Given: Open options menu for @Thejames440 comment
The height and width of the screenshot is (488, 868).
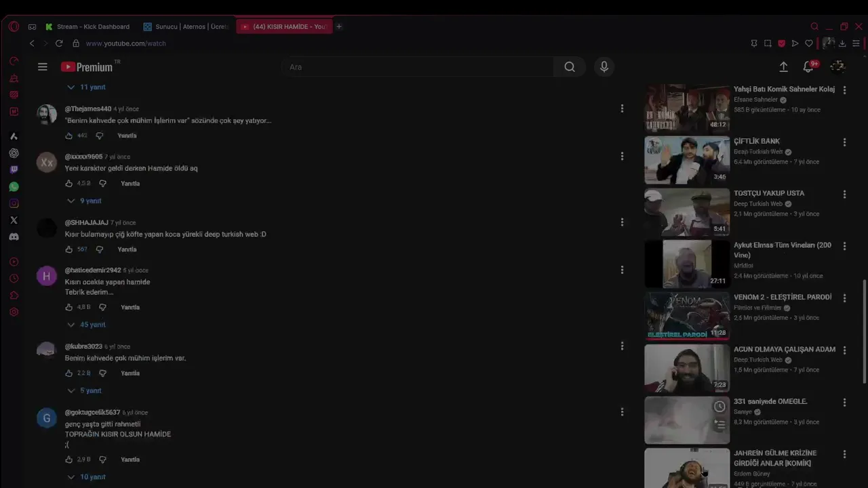Looking at the screenshot, I should (x=622, y=108).
